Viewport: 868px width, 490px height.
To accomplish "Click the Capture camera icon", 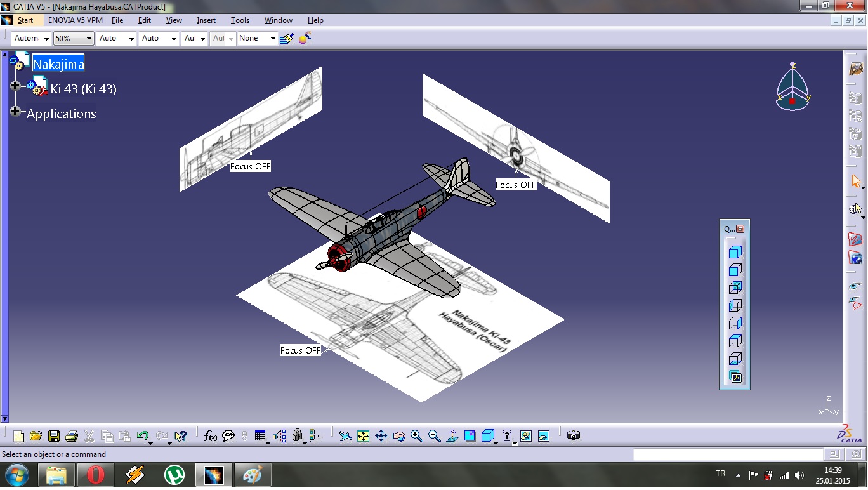I will point(574,436).
